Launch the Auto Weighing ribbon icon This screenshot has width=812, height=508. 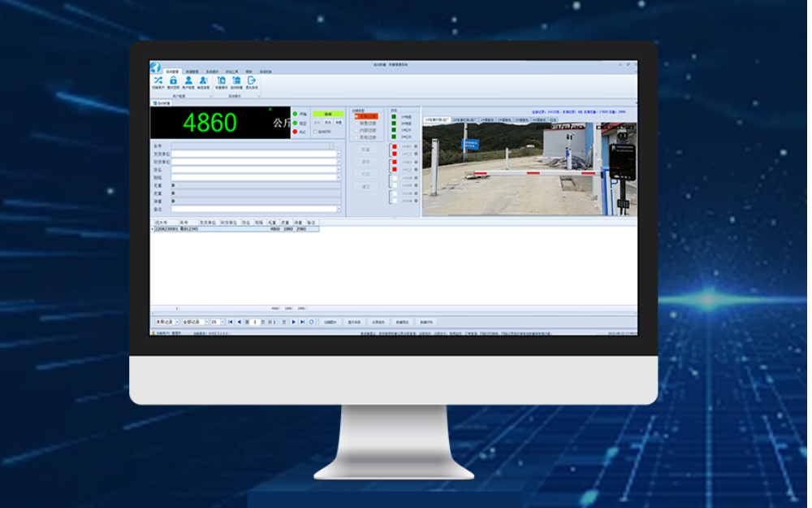click(x=236, y=82)
